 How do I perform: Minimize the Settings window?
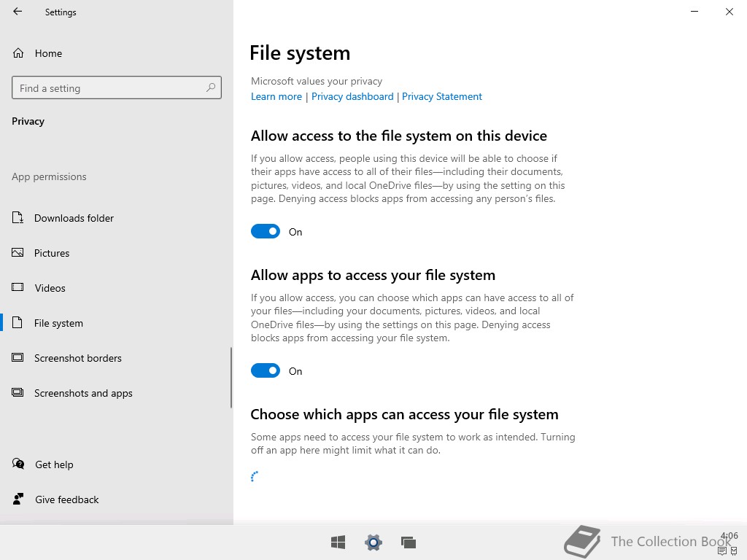pyautogui.click(x=694, y=12)
